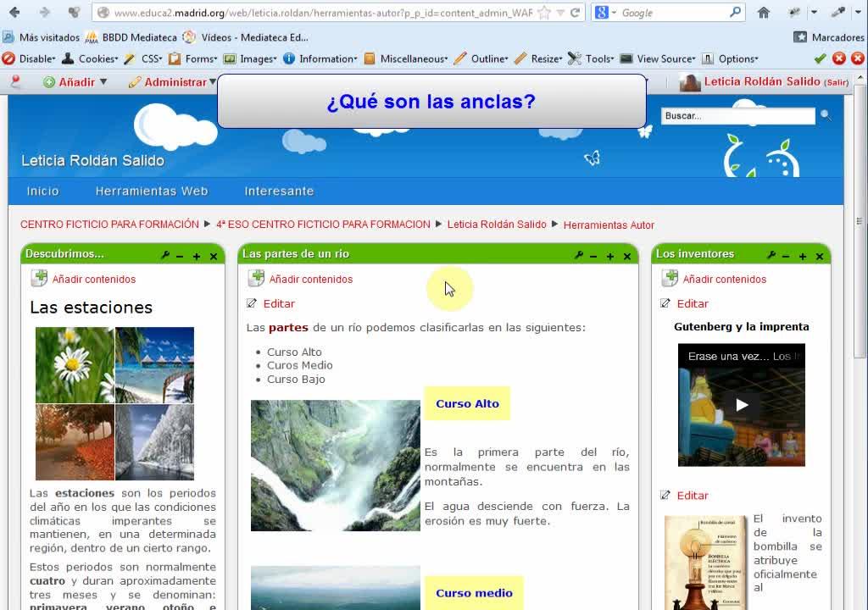Open the CSS toolbar dropdown
This screenshot has width=868, height=610.
click(x=143, y=58)
